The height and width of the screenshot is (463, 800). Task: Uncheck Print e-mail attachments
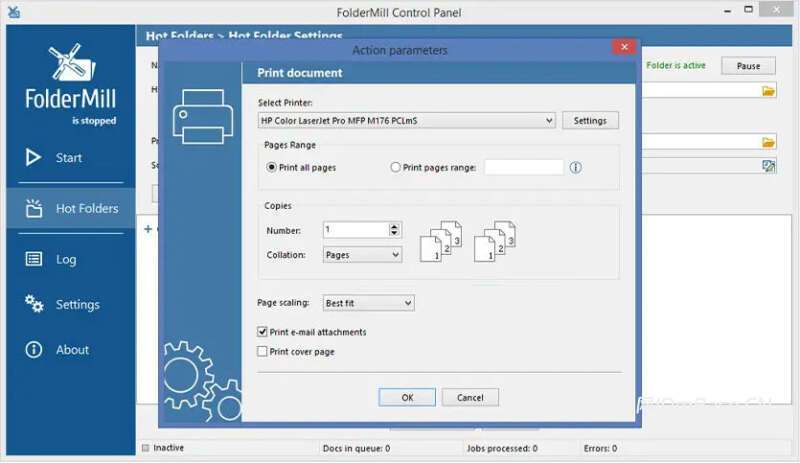click(x=262, y=332)
